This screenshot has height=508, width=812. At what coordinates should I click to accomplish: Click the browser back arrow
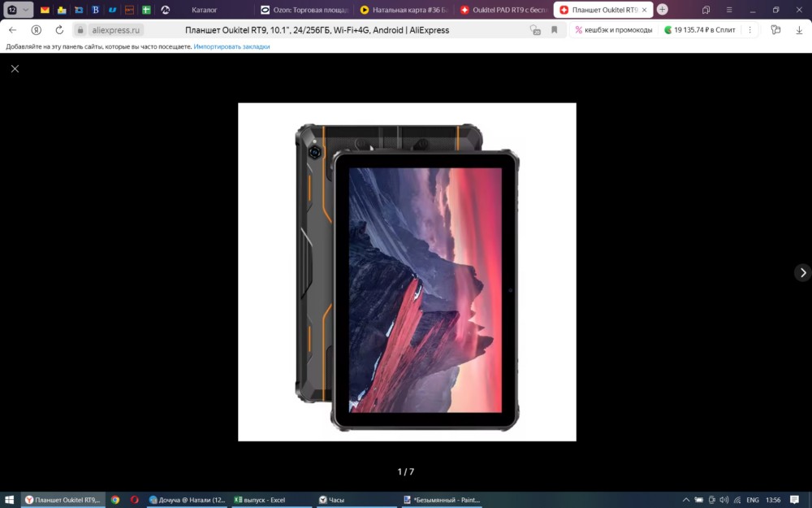coord(13,30)
